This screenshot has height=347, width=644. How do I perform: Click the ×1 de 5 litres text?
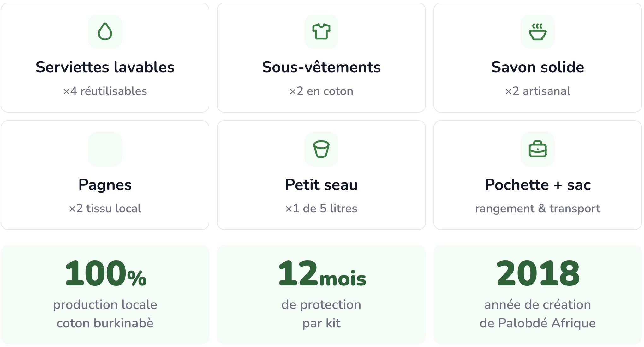pos(321,208)
